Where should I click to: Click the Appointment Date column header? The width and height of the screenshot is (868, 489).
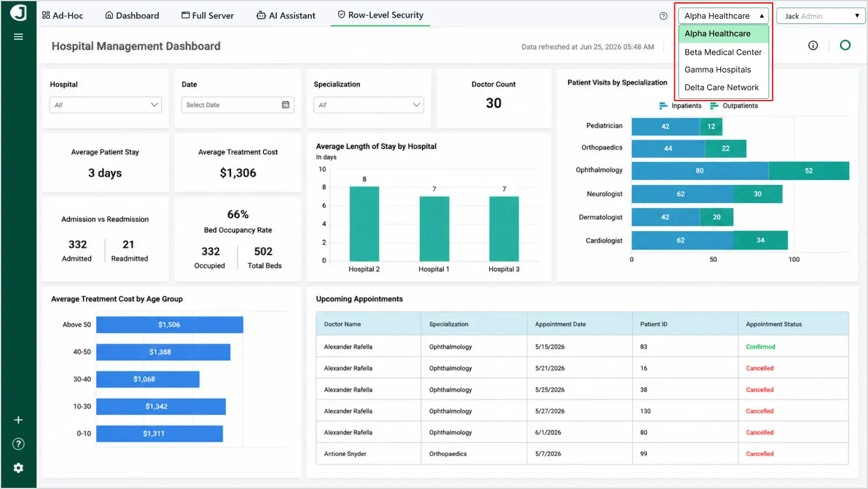point(580,324)
